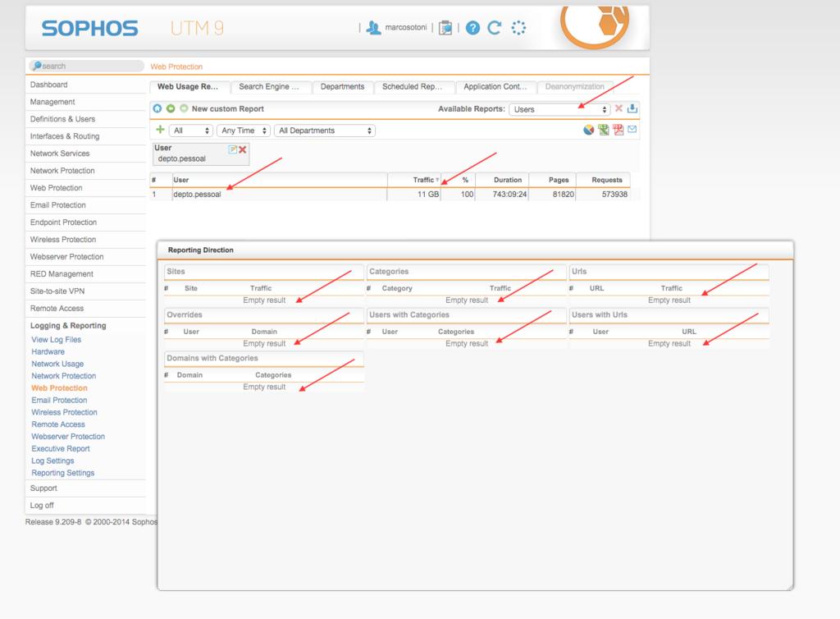This screenshot has width=840, height=619.
Task: Remove the depto.pessoal user filter
Action: (243, 149)
